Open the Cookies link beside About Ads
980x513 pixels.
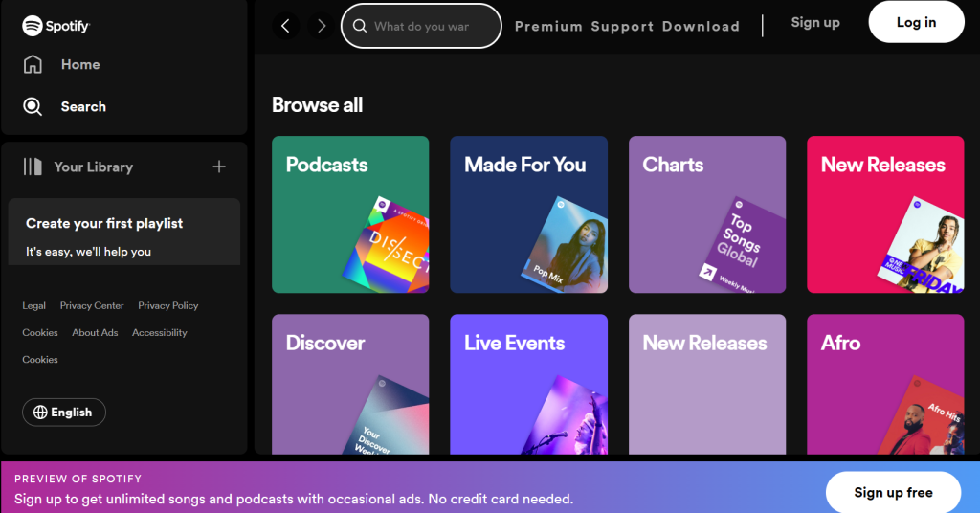[x=40, y=332]
